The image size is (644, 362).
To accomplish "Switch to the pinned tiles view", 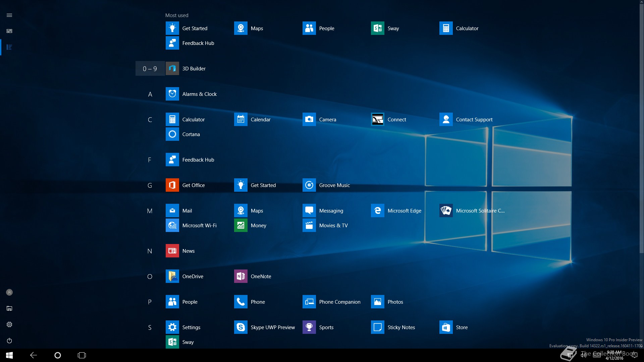I will click(x=9, y=31).
